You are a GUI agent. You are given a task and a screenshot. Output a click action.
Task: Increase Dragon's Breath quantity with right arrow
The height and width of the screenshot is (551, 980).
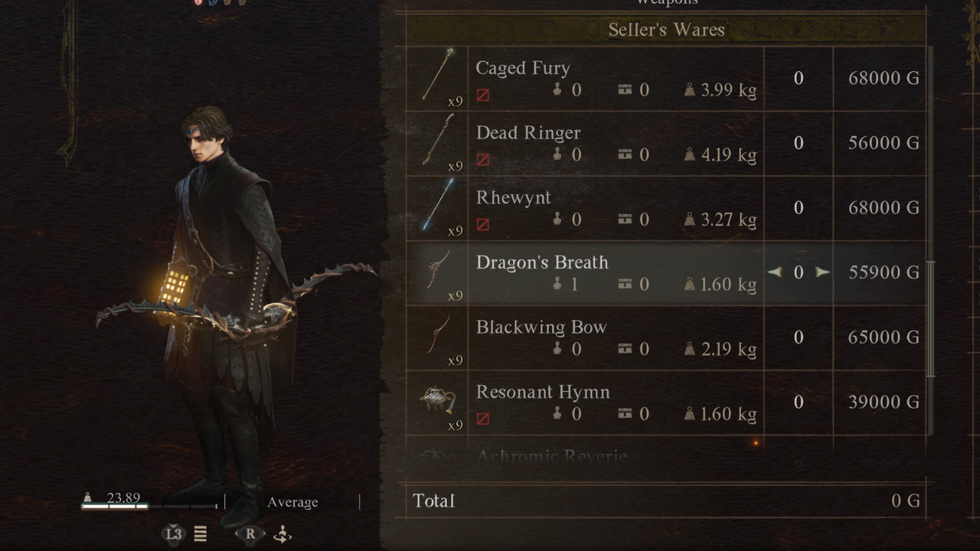coord(822,272)
